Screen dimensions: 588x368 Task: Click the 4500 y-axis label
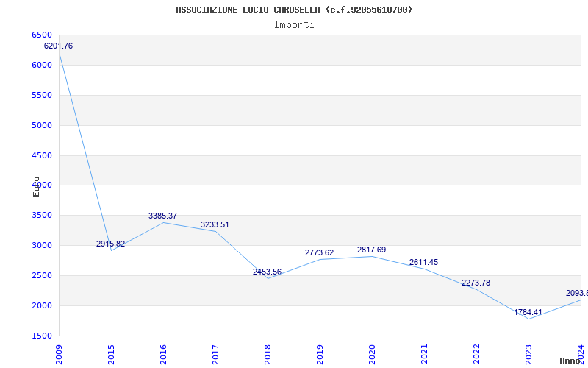(x=42, y=155)
